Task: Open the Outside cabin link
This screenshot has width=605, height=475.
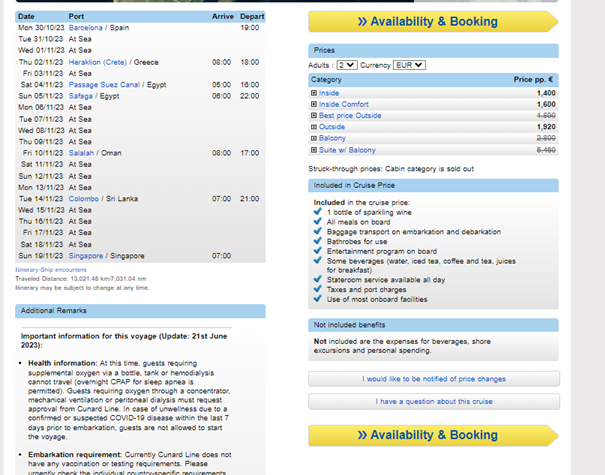Action: click(x=332, y=127)
